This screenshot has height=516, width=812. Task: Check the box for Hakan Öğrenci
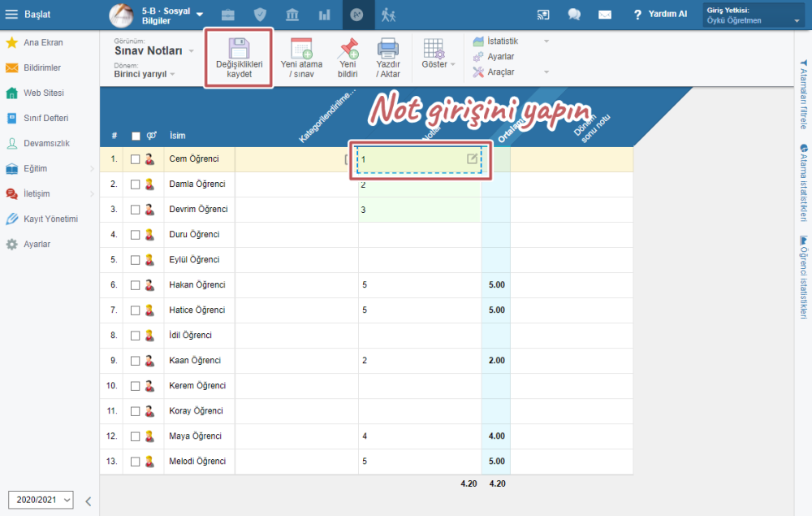135,285
